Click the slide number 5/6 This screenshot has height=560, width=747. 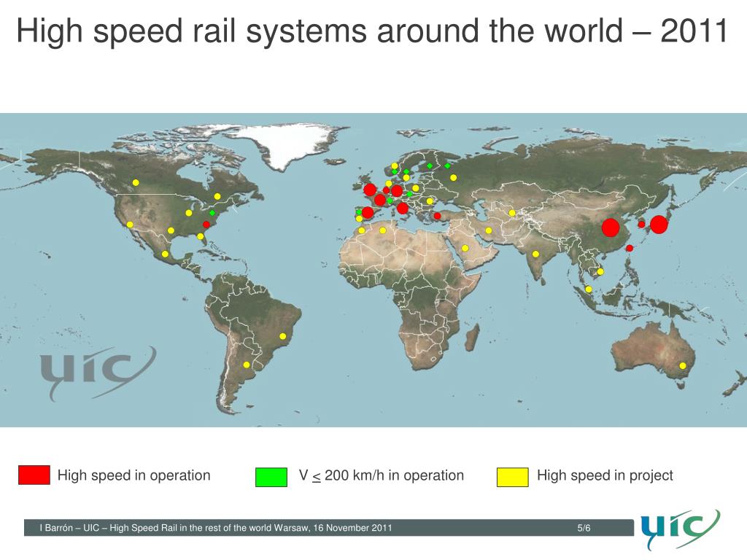click(584, 528)
